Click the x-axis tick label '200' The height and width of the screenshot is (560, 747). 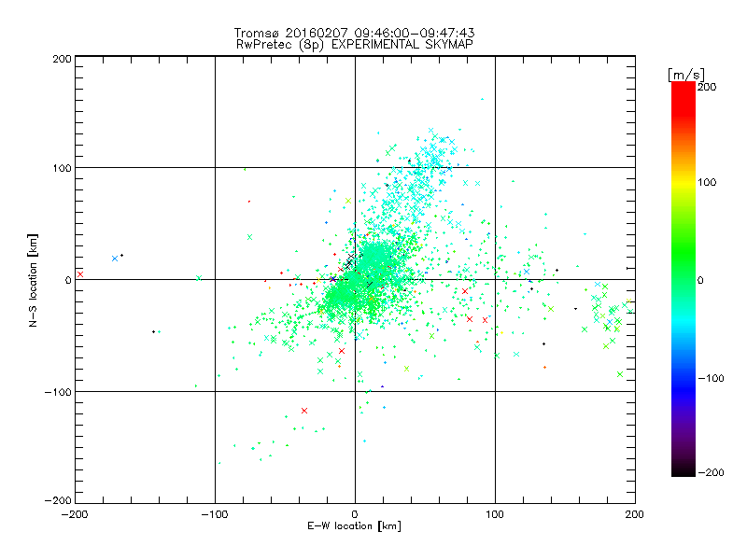point(635,514)
